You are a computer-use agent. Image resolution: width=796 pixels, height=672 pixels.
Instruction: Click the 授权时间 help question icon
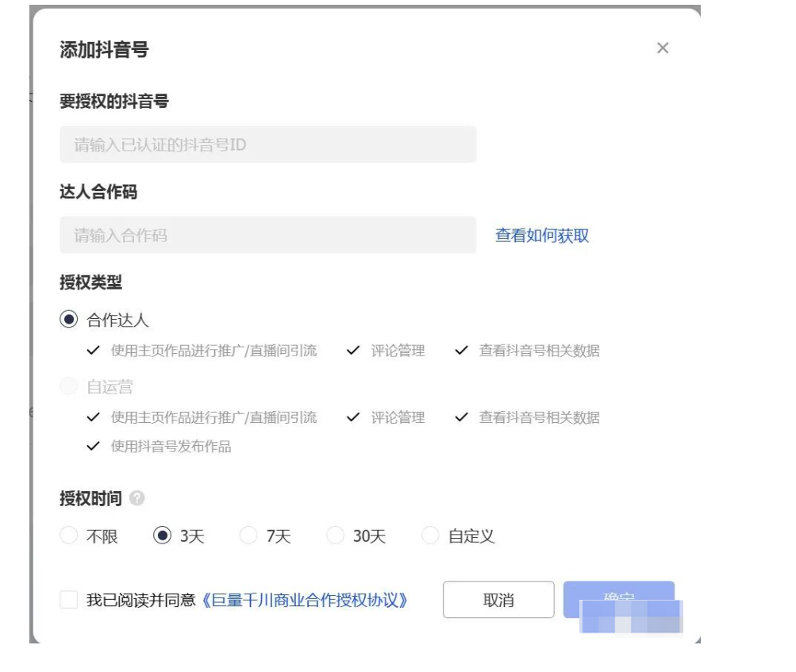(137, 498)
